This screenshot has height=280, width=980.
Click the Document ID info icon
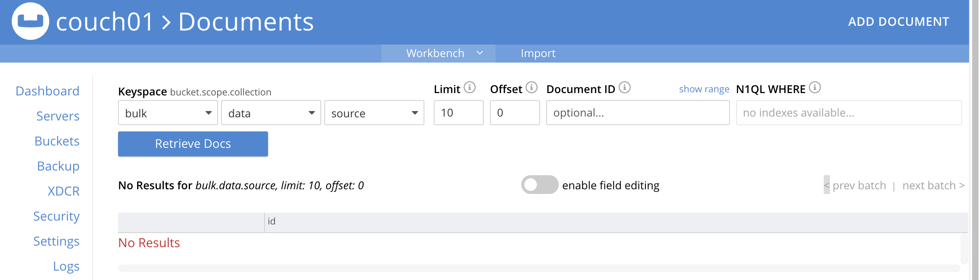click(x=624, y=88)
